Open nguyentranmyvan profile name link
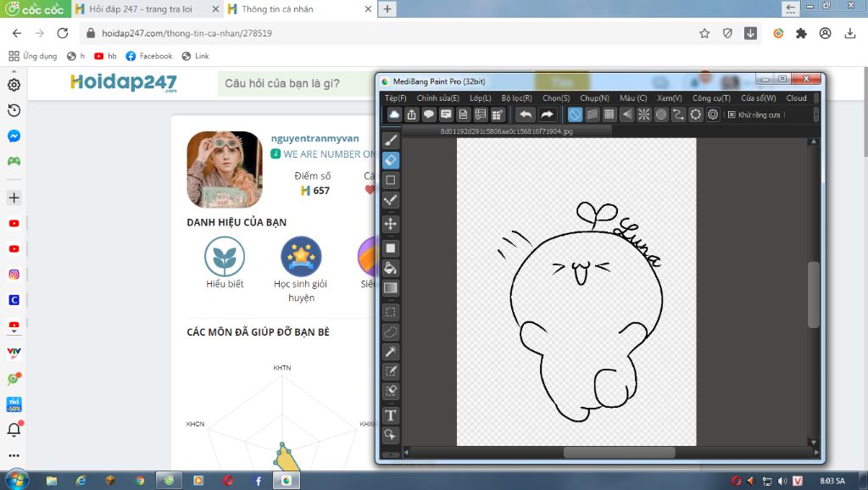This screenshot has height=490, width=868. point(315,138)
